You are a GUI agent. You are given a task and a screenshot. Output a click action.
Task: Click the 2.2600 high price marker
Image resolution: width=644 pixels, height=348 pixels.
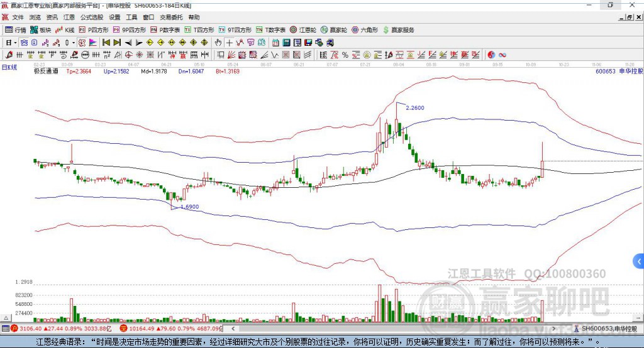coord(415,107)
